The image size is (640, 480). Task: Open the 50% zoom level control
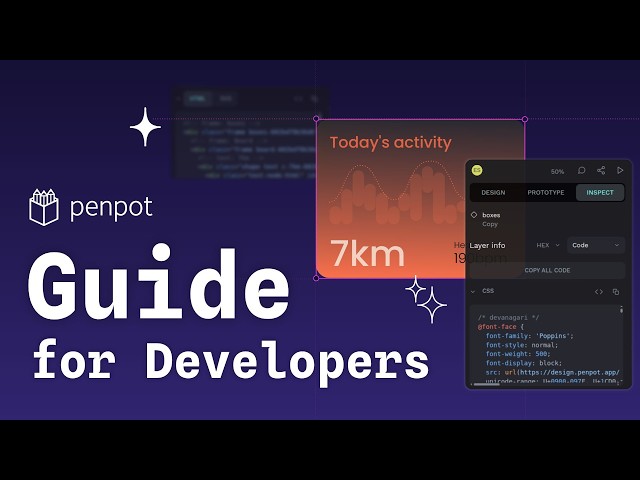[557, 171]
